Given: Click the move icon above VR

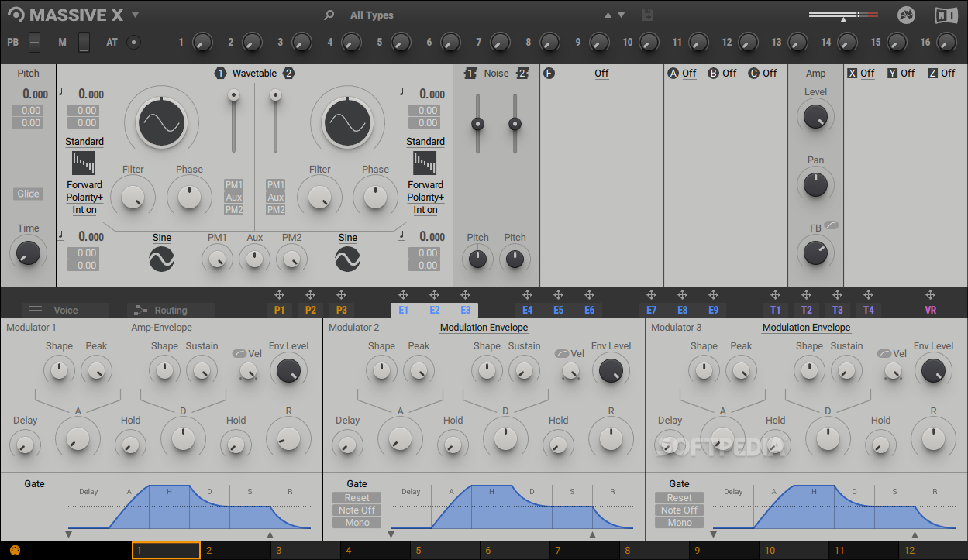Looking at the screenshot, I should click(x=930, y=295).
